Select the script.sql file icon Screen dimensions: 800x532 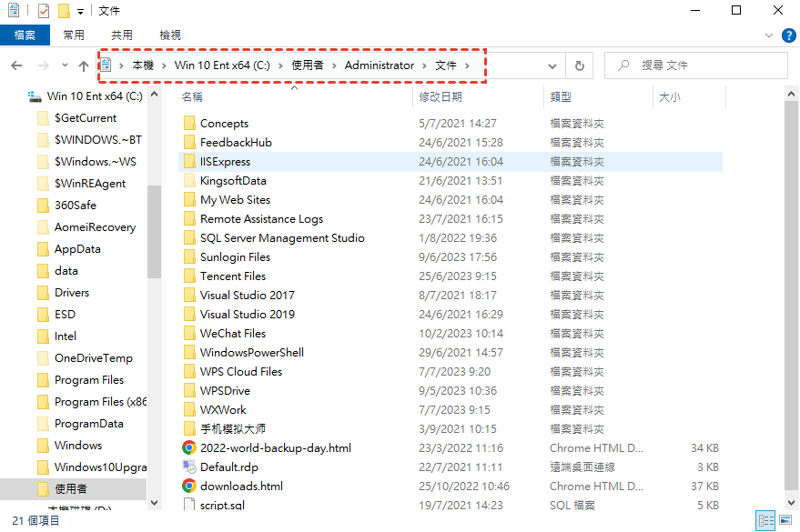189,505
